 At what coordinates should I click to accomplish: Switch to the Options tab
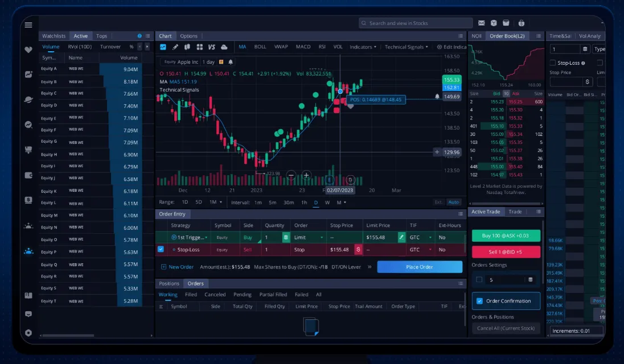(x=188, y=36)
